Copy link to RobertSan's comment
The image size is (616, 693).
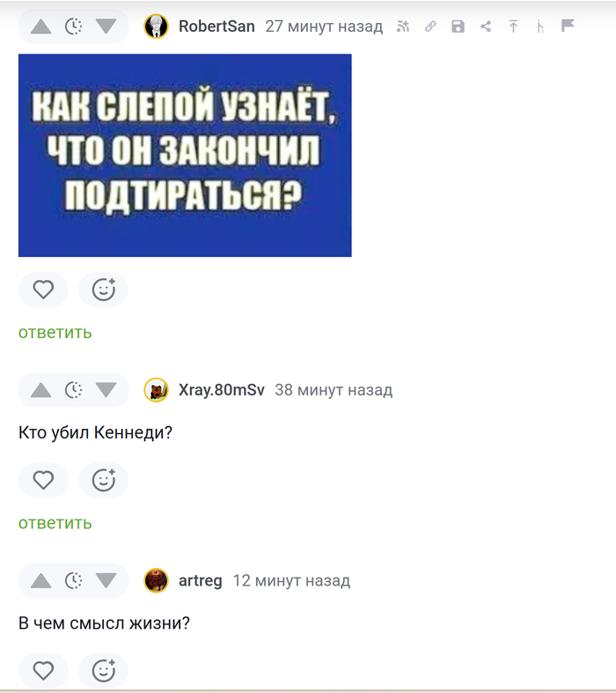pyautogui.click(x=430, y=26)
